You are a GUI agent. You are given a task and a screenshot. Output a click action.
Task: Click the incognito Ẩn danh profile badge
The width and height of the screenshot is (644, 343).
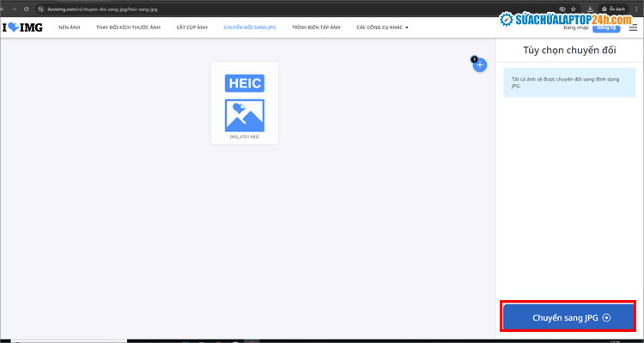coord(613,9)
